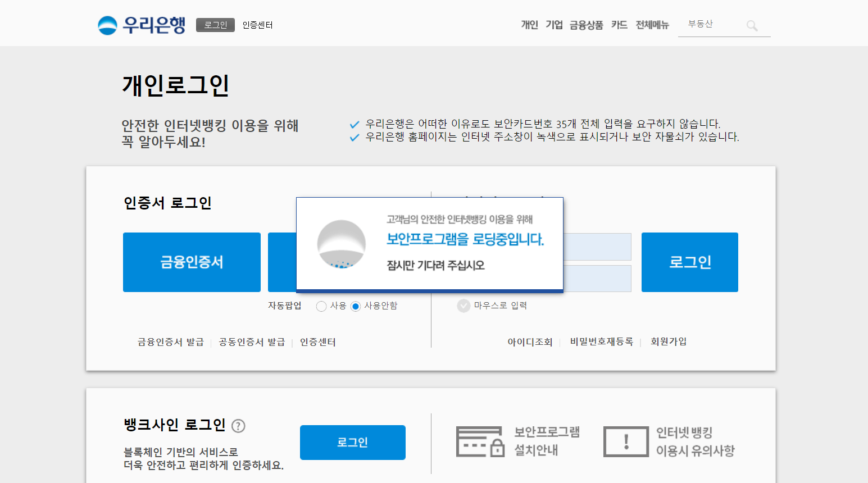Viewport: 868px width, 483px height.
Task: Click the 보안프로그램을 로딩중입니다 message
Action: [x=465, y=239]
